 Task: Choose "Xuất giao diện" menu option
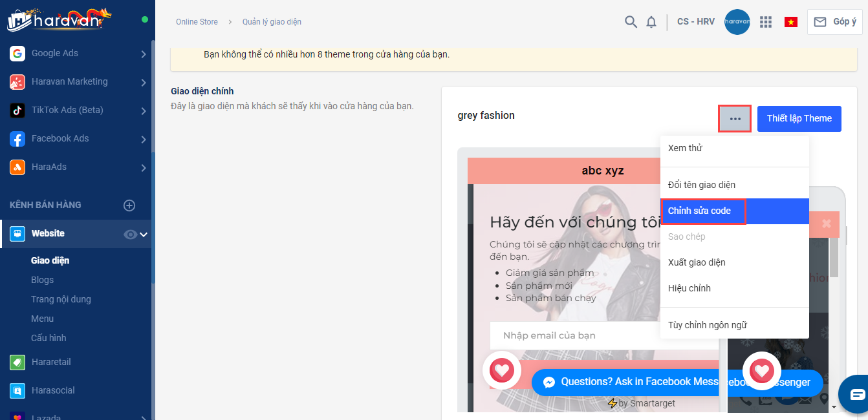click(x=697, y=262)
